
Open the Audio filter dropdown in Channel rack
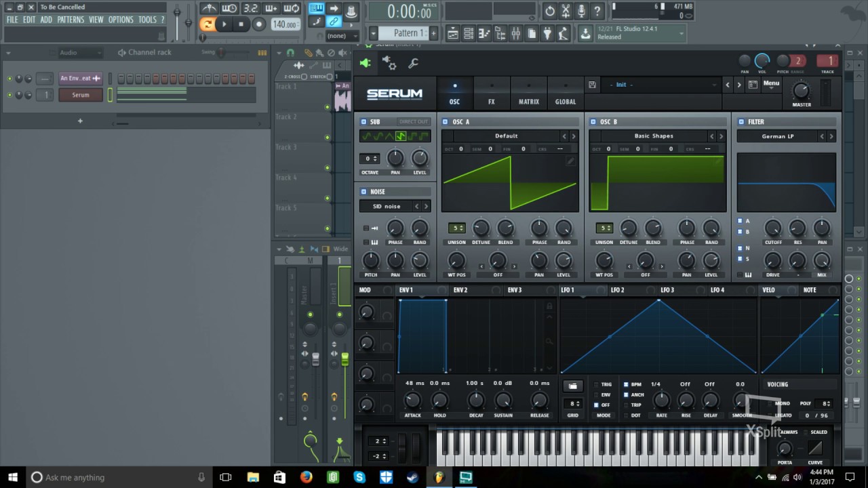(79, 52)
